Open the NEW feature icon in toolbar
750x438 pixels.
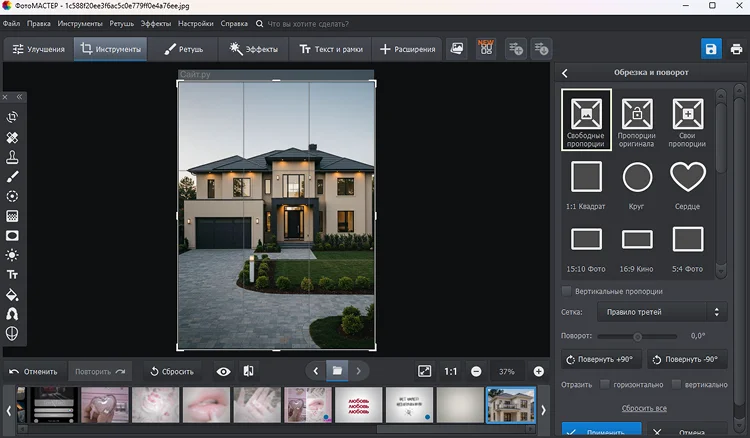point(486,48)
